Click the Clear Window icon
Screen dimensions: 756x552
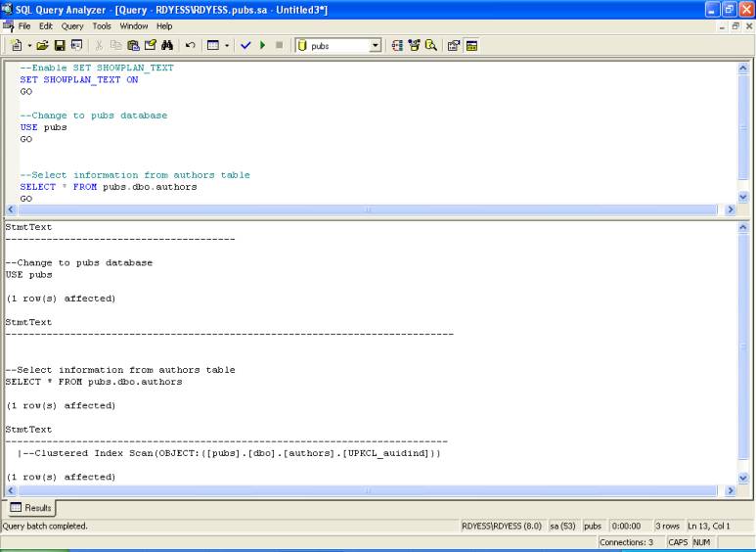pos(151,45)
